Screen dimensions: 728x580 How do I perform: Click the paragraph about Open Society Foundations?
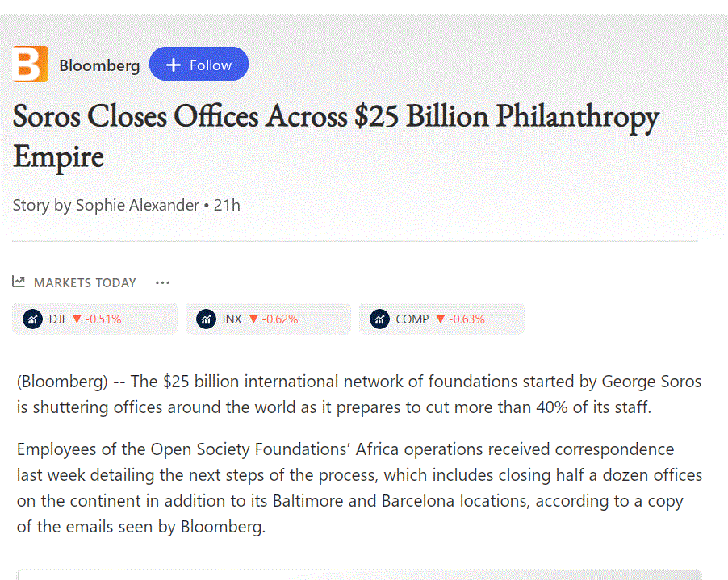point(359,488)
